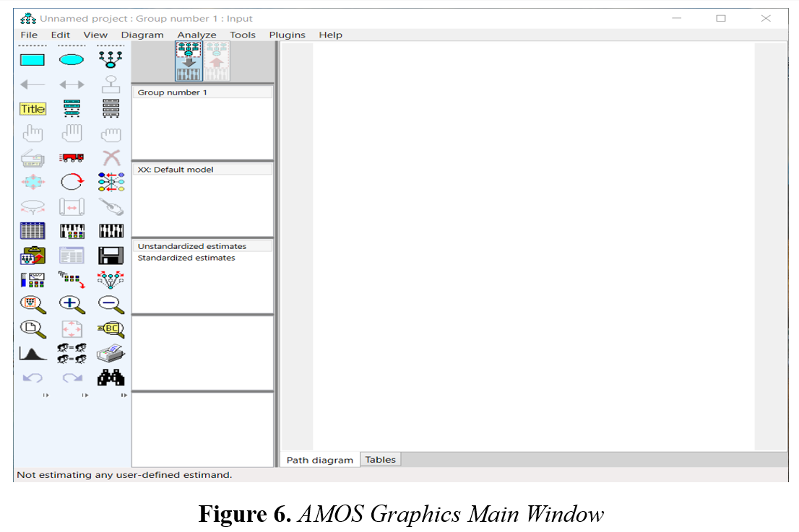Open the list variables in data set tool
Image resolution: width=799 pixels, height=532 pixels.
click(111, 108)
